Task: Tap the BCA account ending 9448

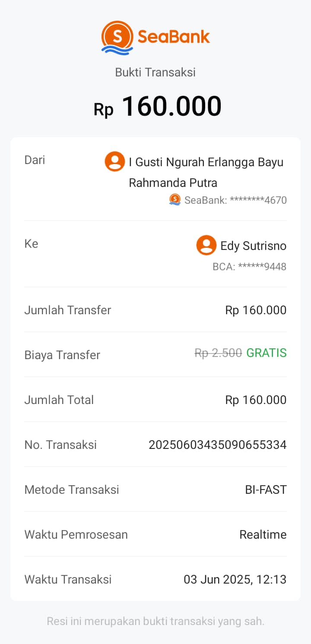Action: coord(249,266)
